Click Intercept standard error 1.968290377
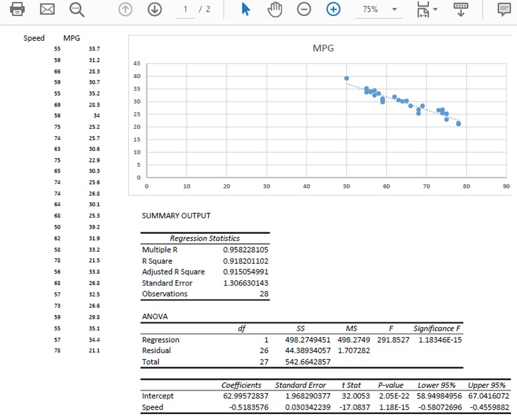This screenshot has height=420, width=517. [x=308, y=396]
